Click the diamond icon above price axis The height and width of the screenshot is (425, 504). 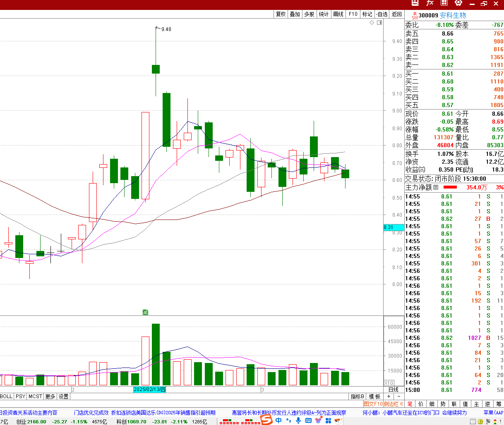pos(372,23)
